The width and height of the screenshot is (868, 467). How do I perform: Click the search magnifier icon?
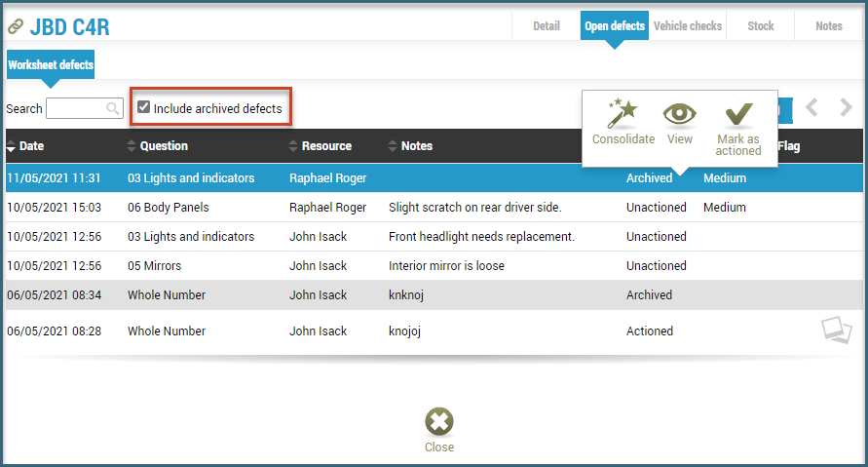[113, 108]
